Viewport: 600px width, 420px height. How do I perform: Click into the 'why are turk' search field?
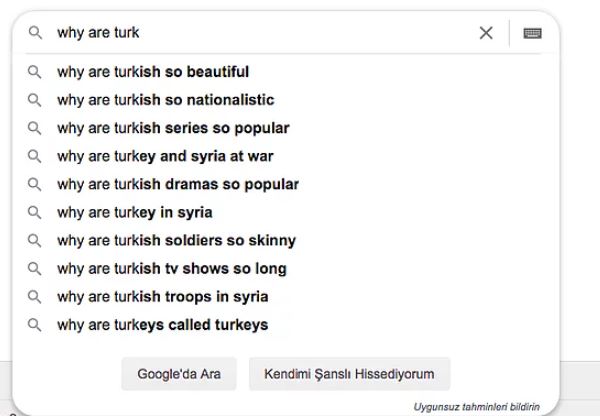pos(260,33)
